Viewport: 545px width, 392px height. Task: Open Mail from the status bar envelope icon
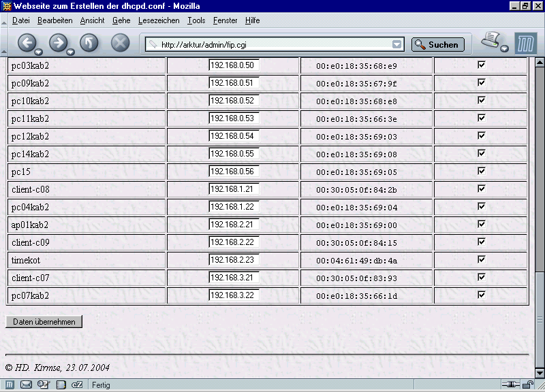26,385
